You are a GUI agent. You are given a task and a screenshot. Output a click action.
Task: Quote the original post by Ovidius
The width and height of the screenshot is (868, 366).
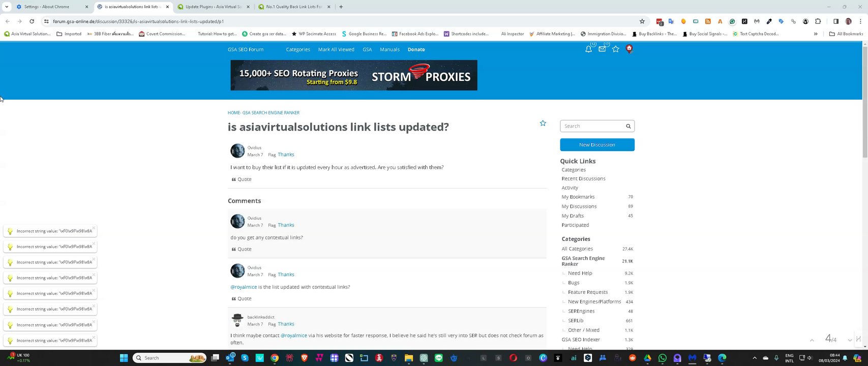[x=242, y=179]
